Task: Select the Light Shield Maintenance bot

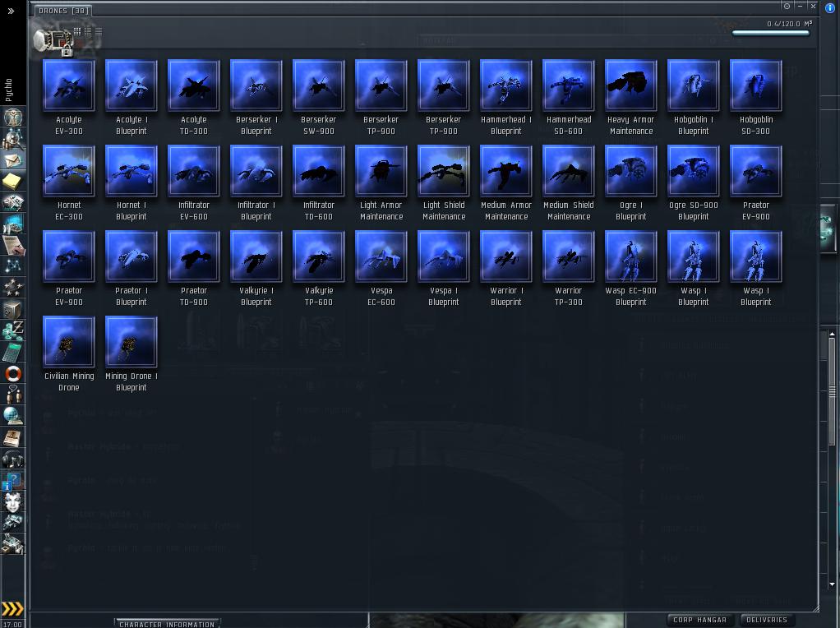Action: click(444, 182)
